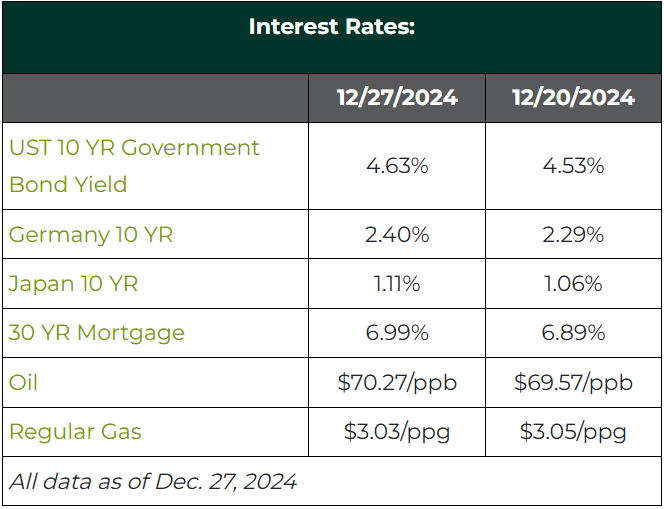Click the Oil row label
The width and height of the screenshot is (664, 509).
(x=24, y=382)
